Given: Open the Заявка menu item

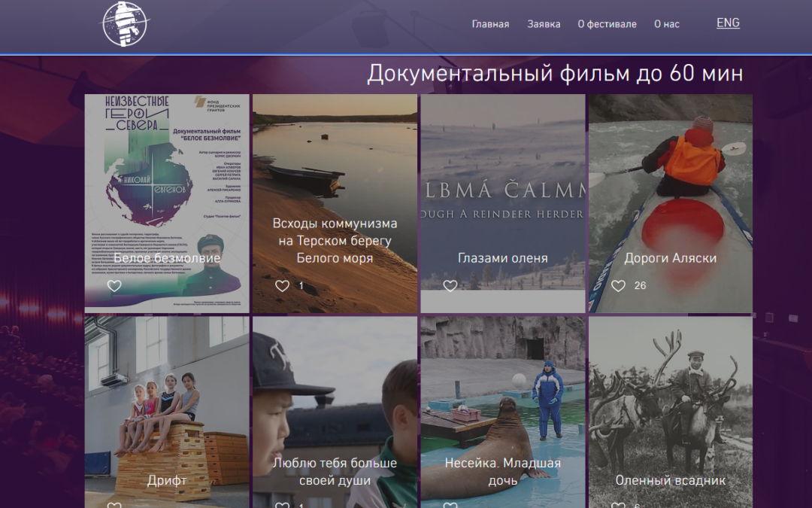Looking at the screenshot, I should pos(544,24).
